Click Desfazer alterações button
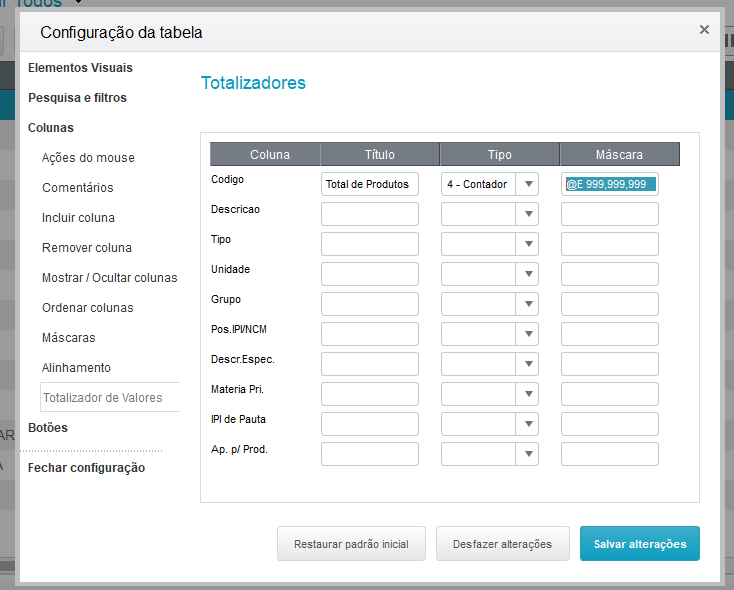The width and height of the screenshot is (734, 590). pos(503,544)
